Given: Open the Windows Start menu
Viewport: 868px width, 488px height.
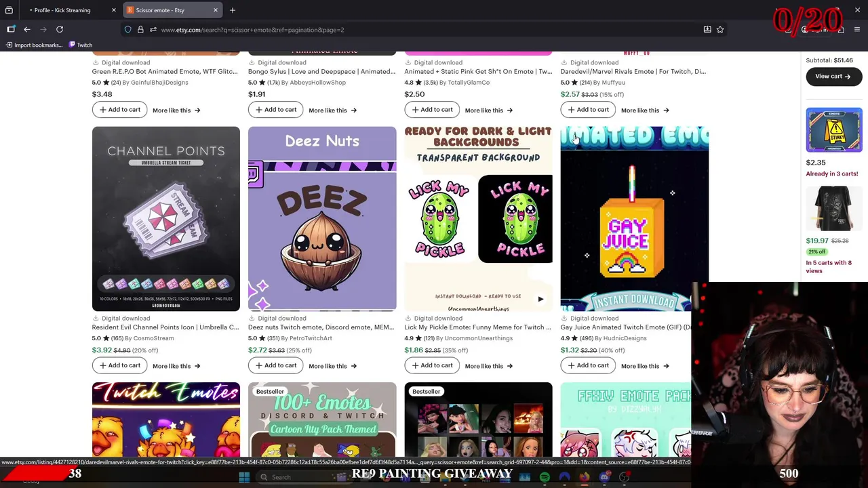Looking at the screenshot, I should pyautogui.click(x=244, y=477).
